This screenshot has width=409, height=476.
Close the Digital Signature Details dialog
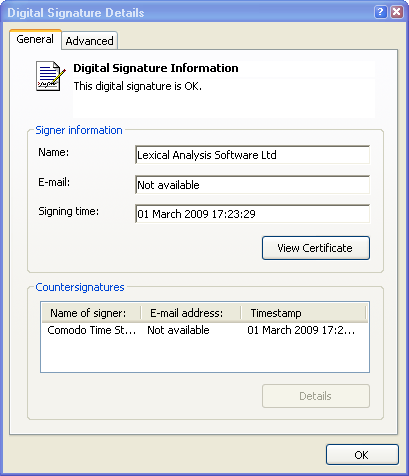397,12
